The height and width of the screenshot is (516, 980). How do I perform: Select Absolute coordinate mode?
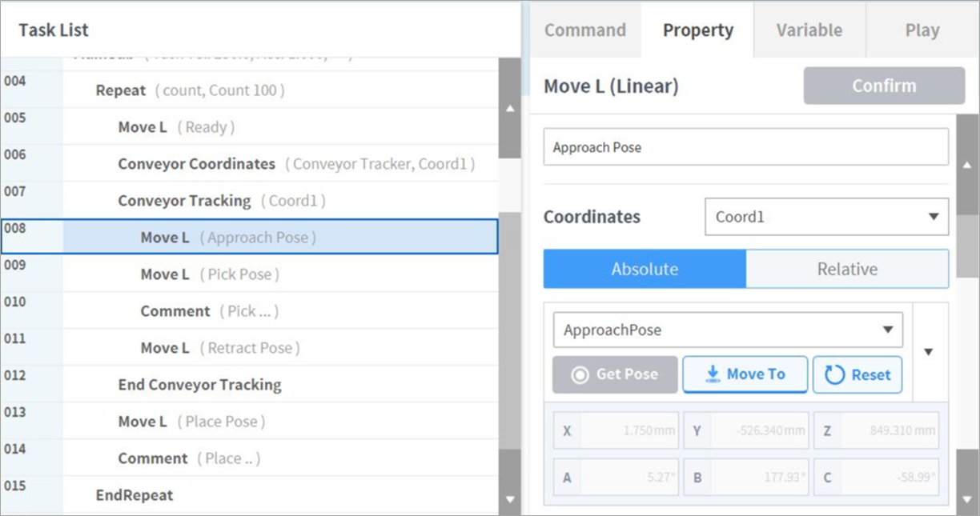(645, 269)
